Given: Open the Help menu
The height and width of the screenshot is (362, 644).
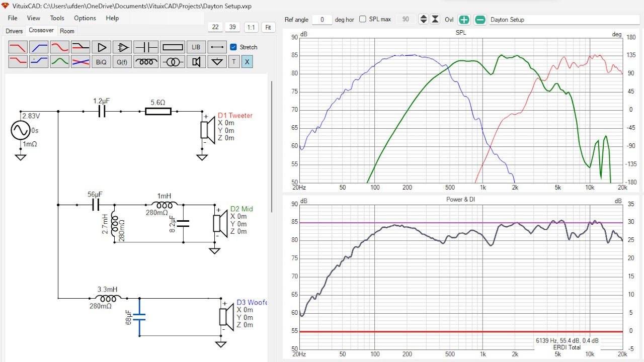Looking at the screenshot, I should 112,18.
